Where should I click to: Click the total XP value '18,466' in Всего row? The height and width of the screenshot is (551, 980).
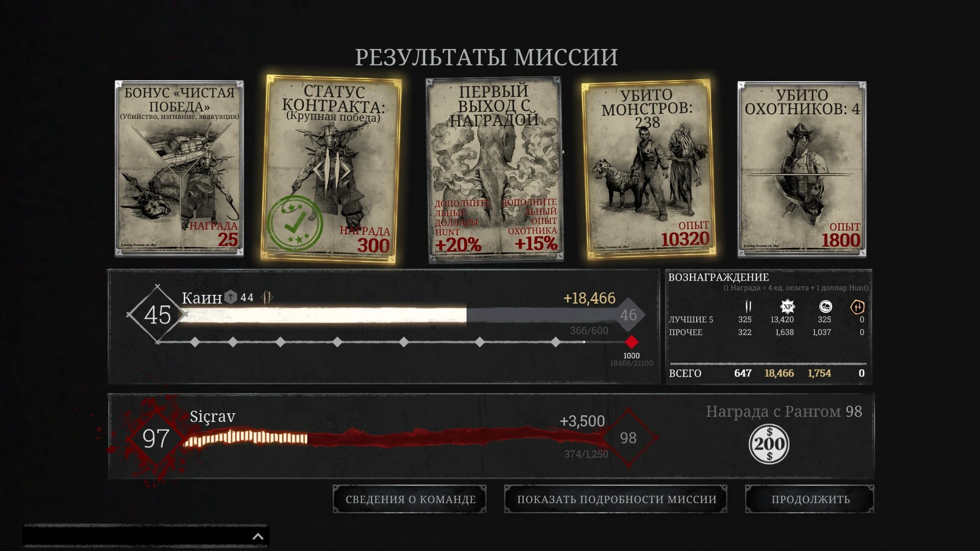pos(779,373)
